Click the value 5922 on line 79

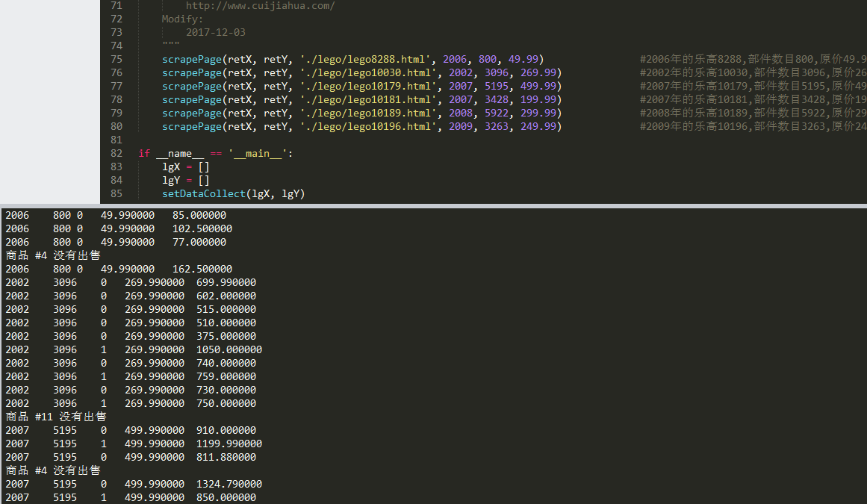pyautogui.click(x=497, y=113)
